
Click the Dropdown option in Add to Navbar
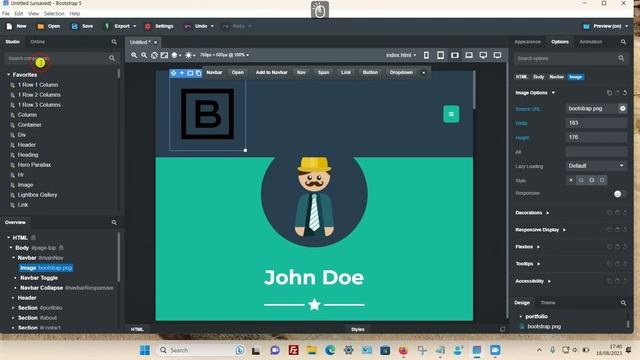[401, 73]
